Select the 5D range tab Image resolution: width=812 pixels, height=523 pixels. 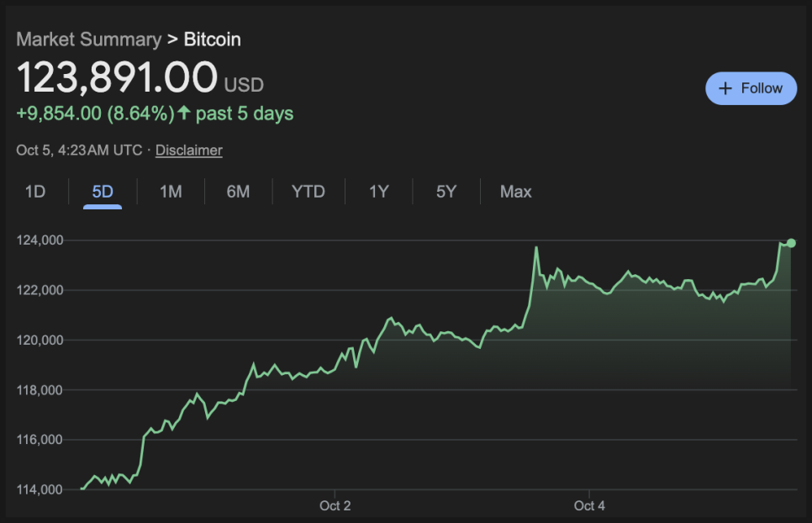point(103,192)
